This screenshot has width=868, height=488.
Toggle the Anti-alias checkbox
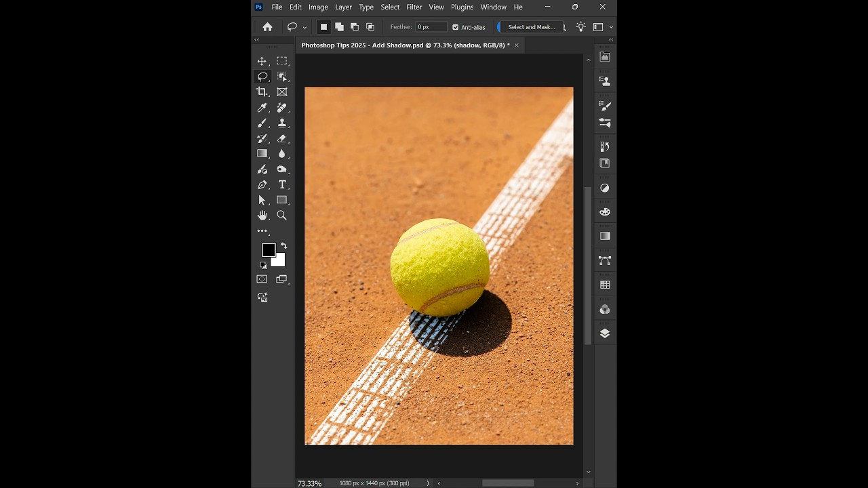click(456, 27)
